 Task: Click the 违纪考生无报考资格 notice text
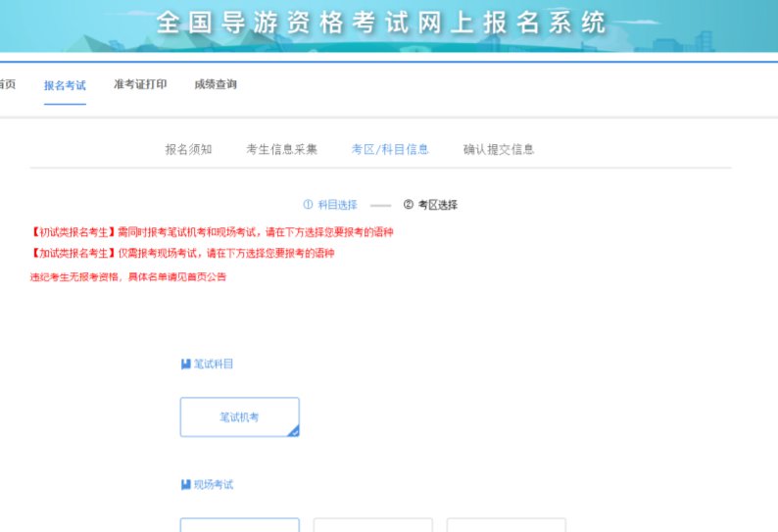[128, 277]
